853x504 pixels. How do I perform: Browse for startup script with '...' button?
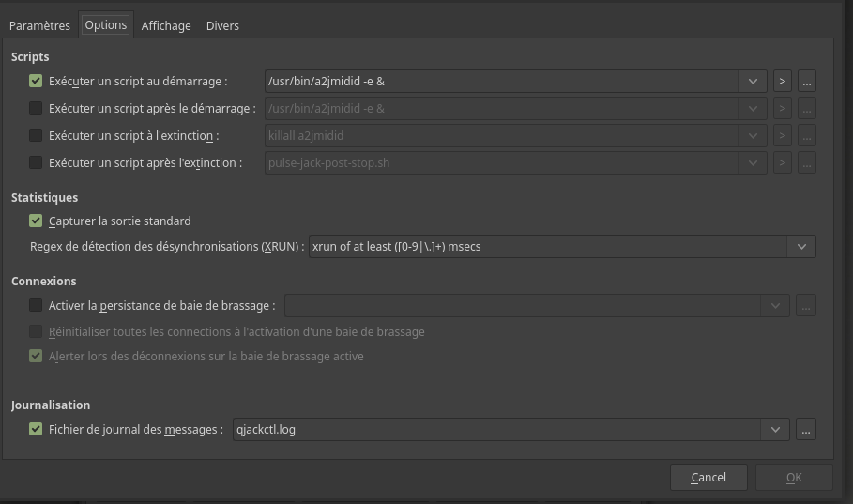pyautogui.click(x=806, y=82)
